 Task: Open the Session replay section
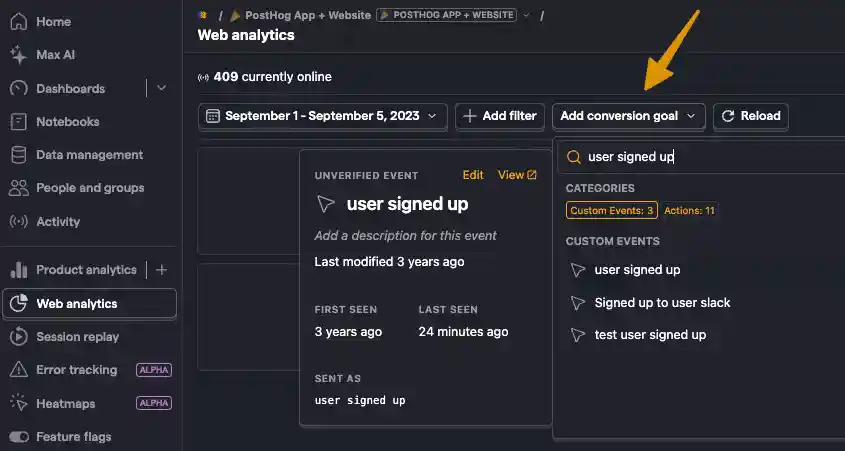(76, 337)
